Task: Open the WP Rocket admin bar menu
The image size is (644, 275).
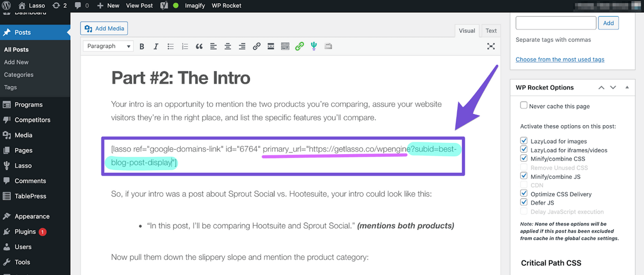Action: (x=226, y=5)
